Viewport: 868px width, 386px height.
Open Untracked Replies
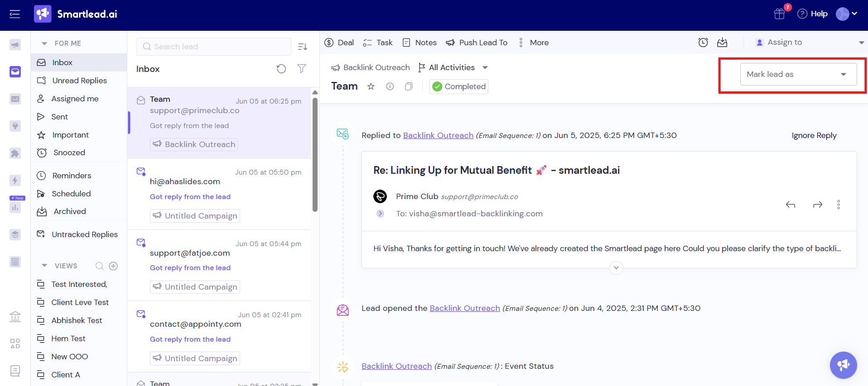click(x=79, y=234)
